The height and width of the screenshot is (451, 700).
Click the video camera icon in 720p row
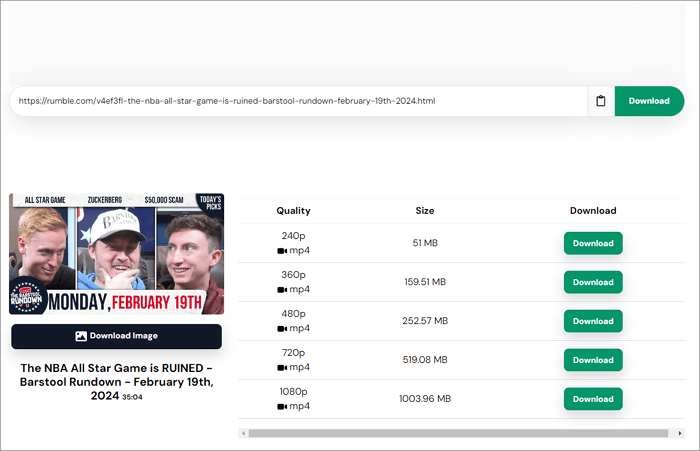[282, 367]
